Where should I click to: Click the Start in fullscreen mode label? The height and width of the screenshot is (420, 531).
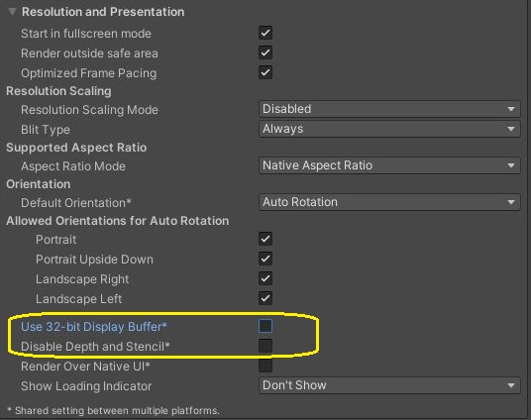click(86, 34)
